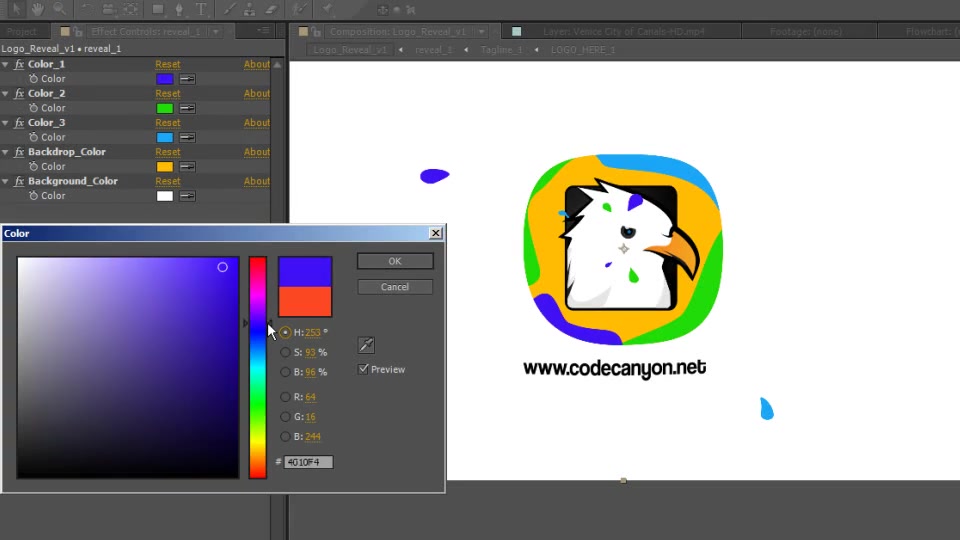Select the blue B 244 radio button
The height and width of the screenshot is (540, 960).
(x=285, y=437)
